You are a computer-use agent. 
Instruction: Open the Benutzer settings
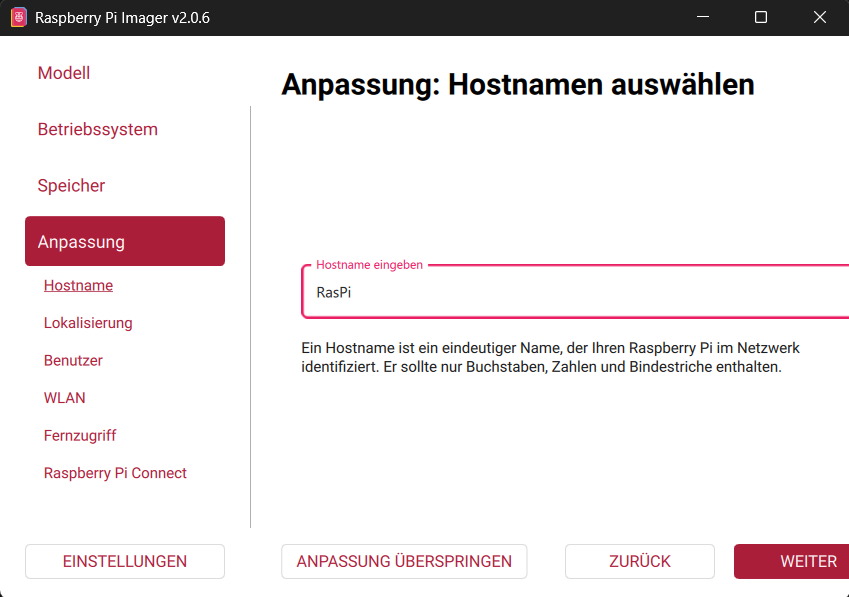[72, 360]
